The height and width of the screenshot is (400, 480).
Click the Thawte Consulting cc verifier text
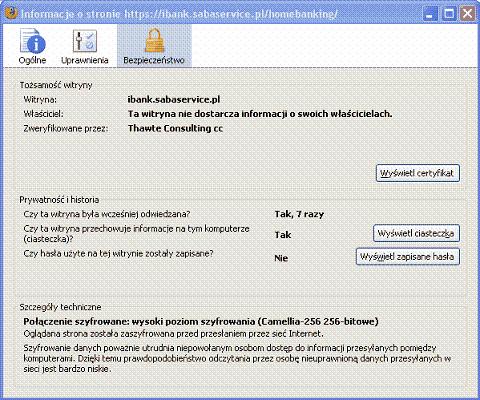pyautogui.click(x=175, y=128)
